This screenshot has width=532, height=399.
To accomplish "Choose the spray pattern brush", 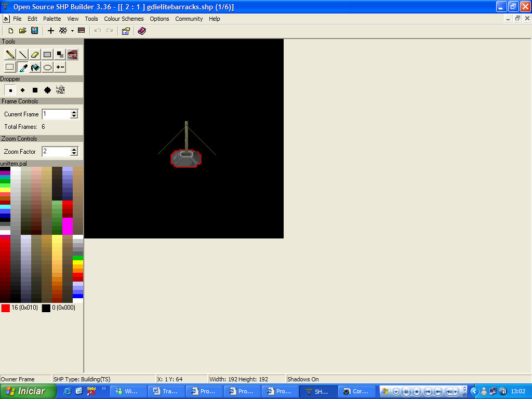I will [60, 90].
